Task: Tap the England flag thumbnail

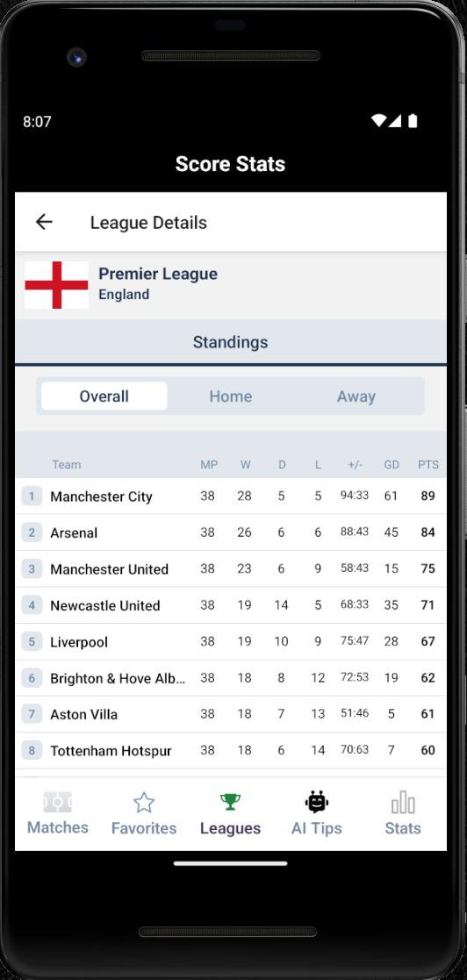Action: point(56,285)
